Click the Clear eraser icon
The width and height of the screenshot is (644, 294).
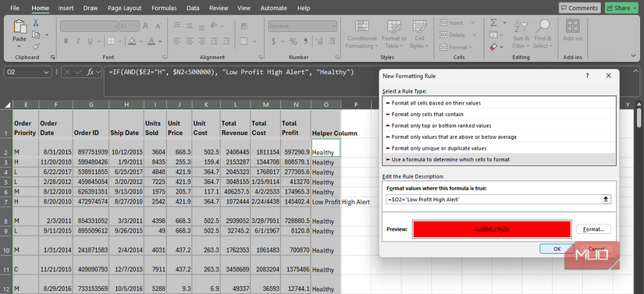point(493,47)
